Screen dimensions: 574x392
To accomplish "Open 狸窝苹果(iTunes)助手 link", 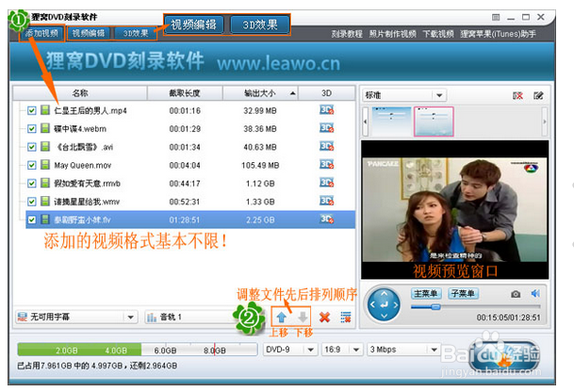I will coord(498,34).
